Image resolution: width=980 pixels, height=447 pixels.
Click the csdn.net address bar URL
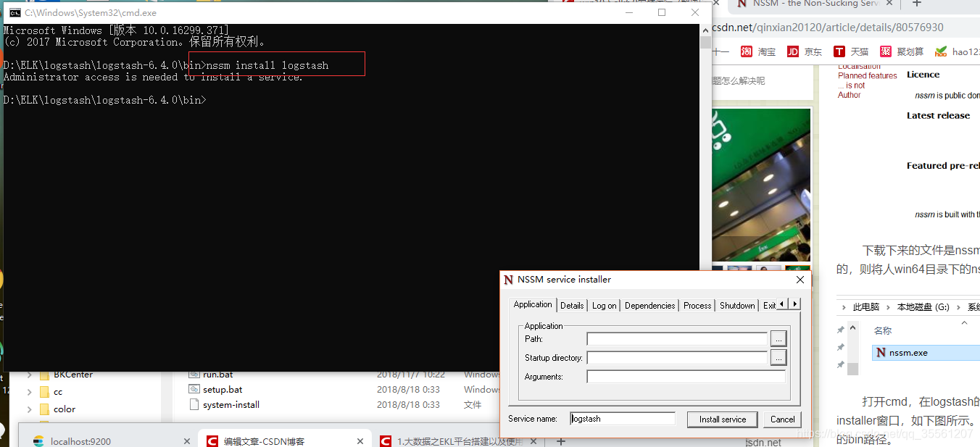[827, 28]
